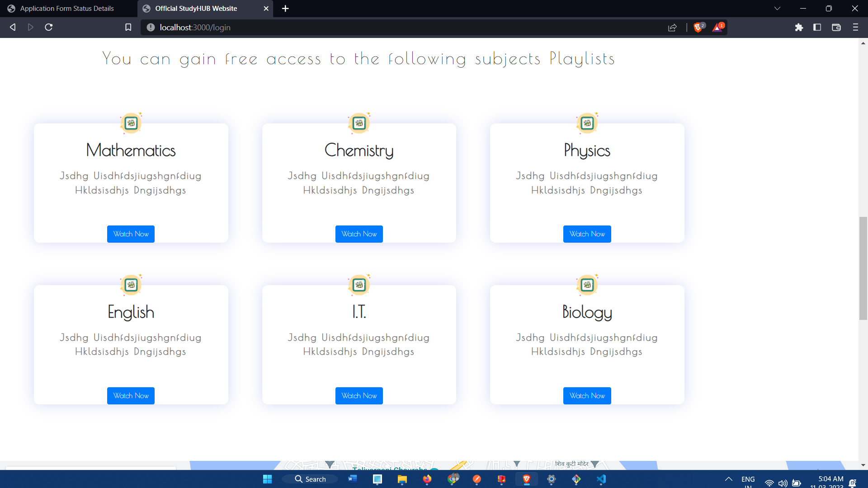The width and height of the screenshot is (868, 488).
Task: Open the browser Extensions puzzle icon
Action: click(x=799, y=27)
